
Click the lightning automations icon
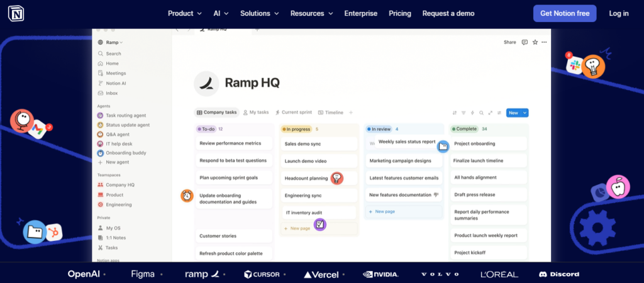click(x=472, y=113)
